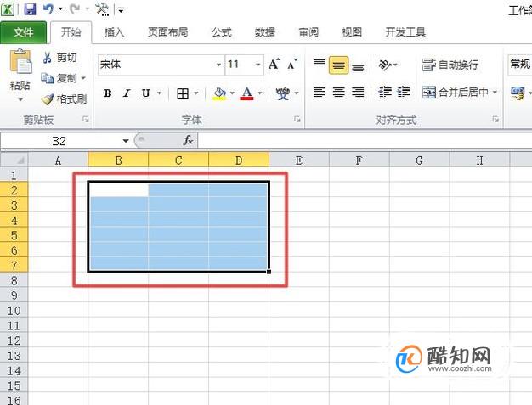This screenshot has width=532, height=405.
Task: Decrease indent
Action: click(385, 93)
